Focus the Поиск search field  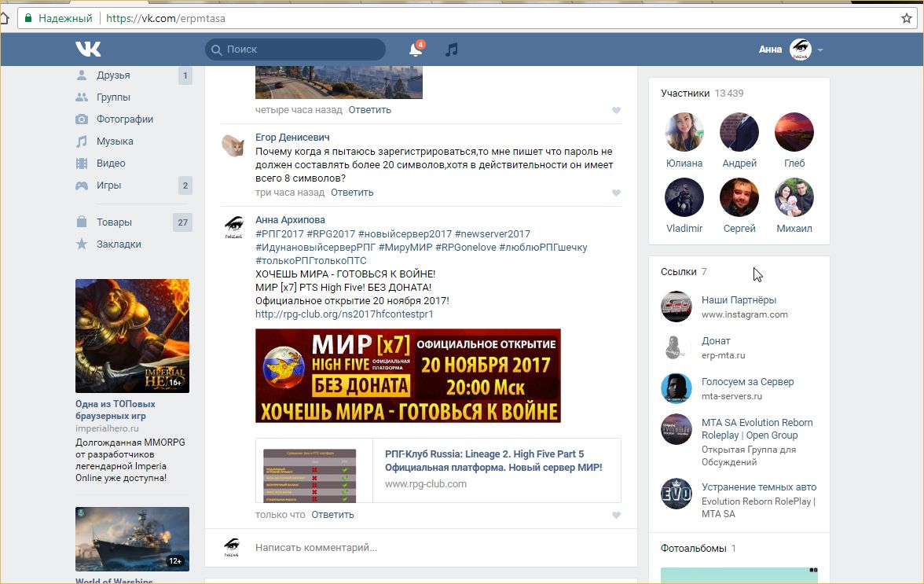(295, 50)
